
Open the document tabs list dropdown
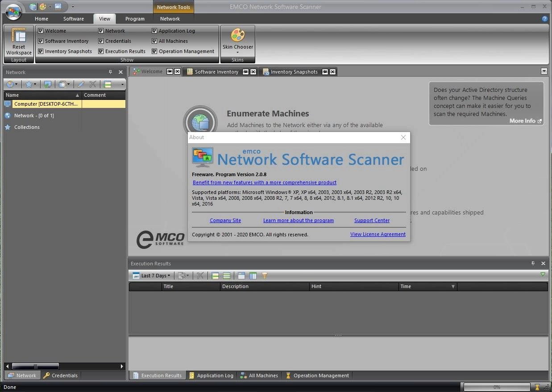point(544,71)
